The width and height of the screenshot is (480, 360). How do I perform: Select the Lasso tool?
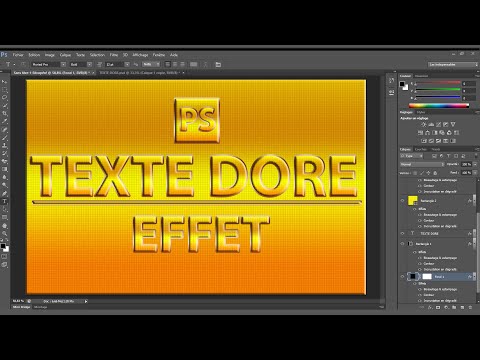tap(4, 98)
